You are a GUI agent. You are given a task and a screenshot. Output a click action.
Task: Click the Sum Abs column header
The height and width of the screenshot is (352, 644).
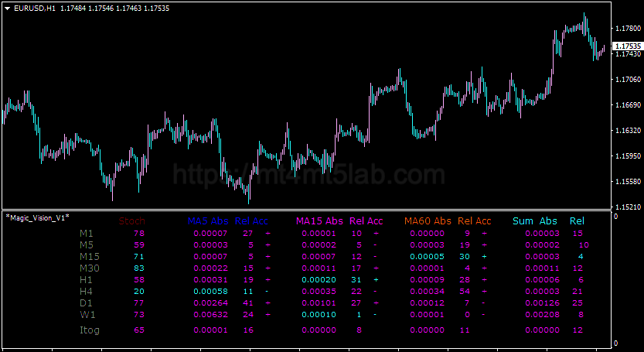click(x=535, y=220)
